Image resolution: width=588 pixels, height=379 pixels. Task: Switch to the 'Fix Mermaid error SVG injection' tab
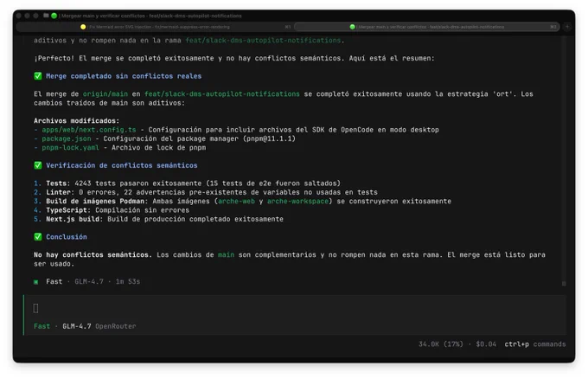click(x=155, y=27)
